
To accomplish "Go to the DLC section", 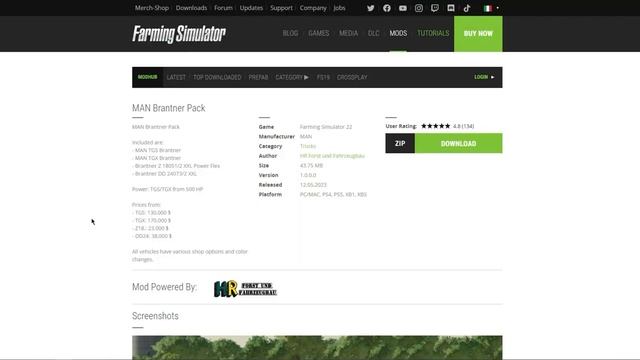I will (373, 33).
